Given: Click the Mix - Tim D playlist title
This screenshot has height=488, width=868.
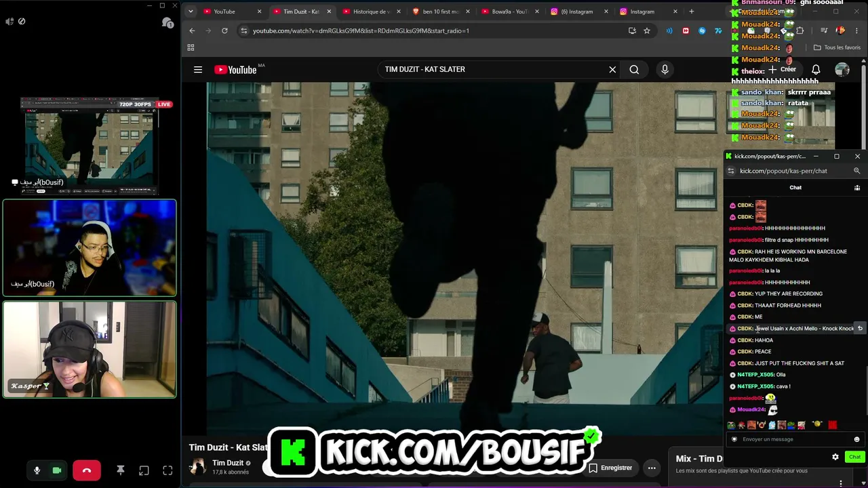Looking at the screenshot, I should [699, 459].
